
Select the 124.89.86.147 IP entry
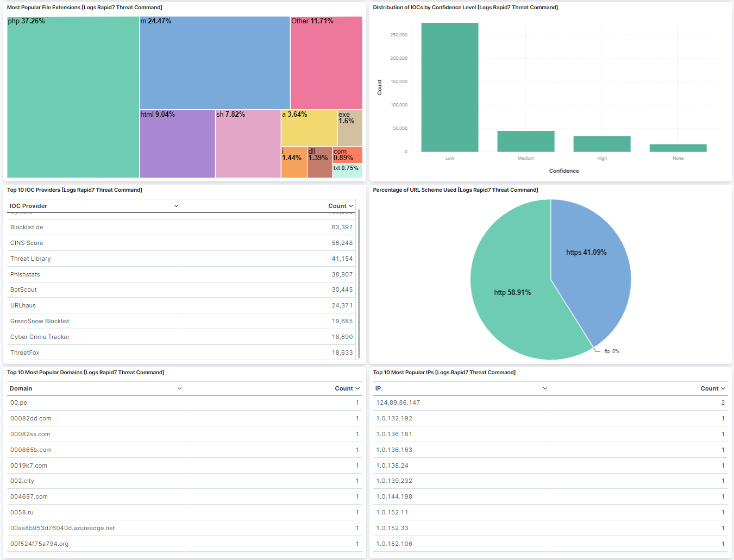[398, 402]
